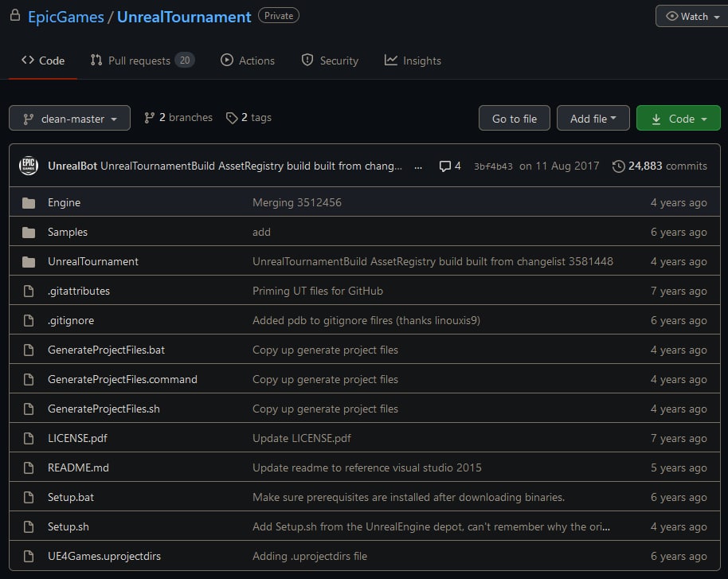Switch to the Security tab
Screen dimensions: 728x579
pos(330,61)
